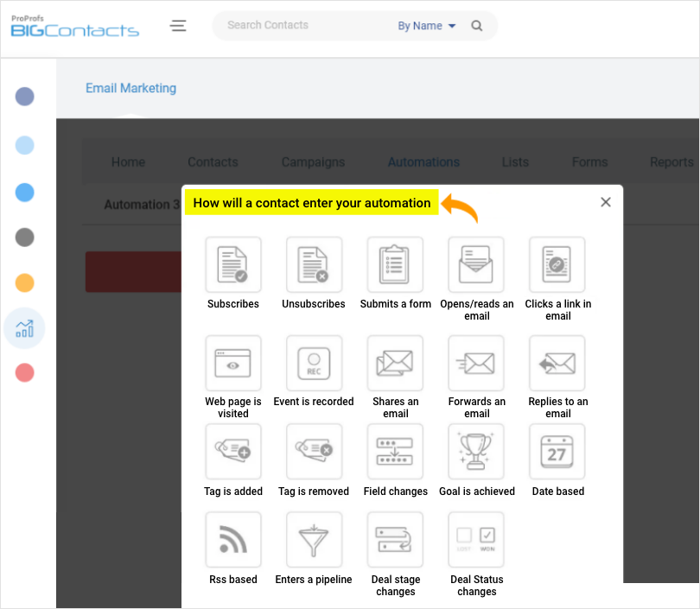Choose the Tag is removed trigger
The height and width of the screenshot is (609, 700).
[314, 452]
